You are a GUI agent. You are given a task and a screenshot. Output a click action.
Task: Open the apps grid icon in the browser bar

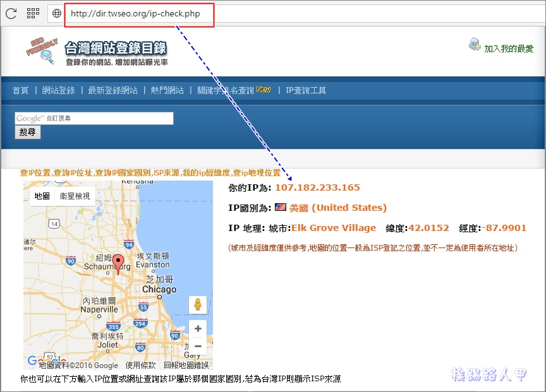click(33, 13)
